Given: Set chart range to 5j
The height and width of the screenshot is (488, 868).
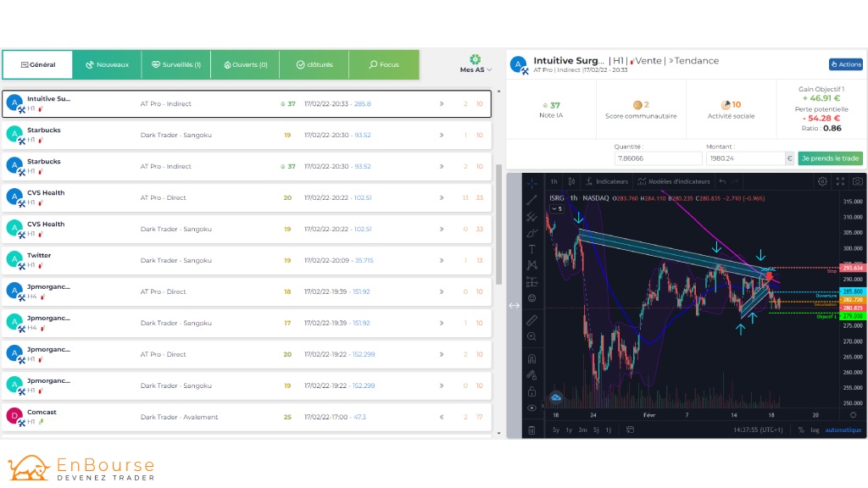Looking at the screenshot, I should [x=596, y=430].
